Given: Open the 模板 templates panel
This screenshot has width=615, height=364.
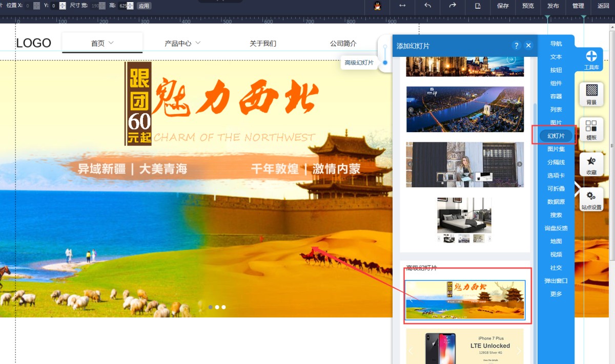Looking at the screenshot, I should pos(591,130).
